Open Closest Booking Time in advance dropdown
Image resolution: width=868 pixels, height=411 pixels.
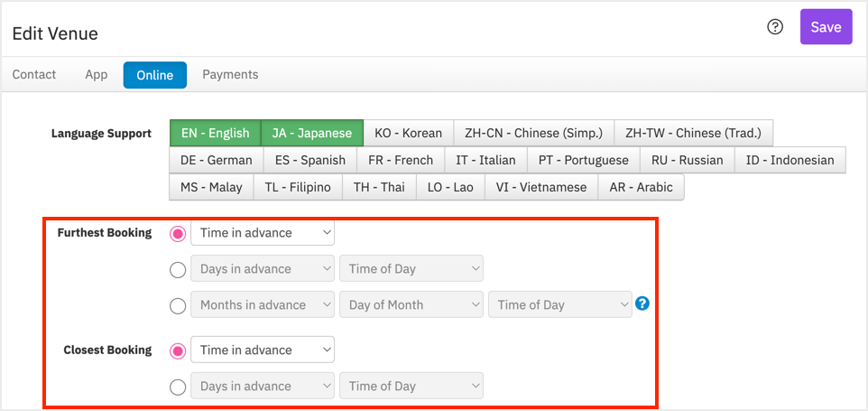(263, 350)
